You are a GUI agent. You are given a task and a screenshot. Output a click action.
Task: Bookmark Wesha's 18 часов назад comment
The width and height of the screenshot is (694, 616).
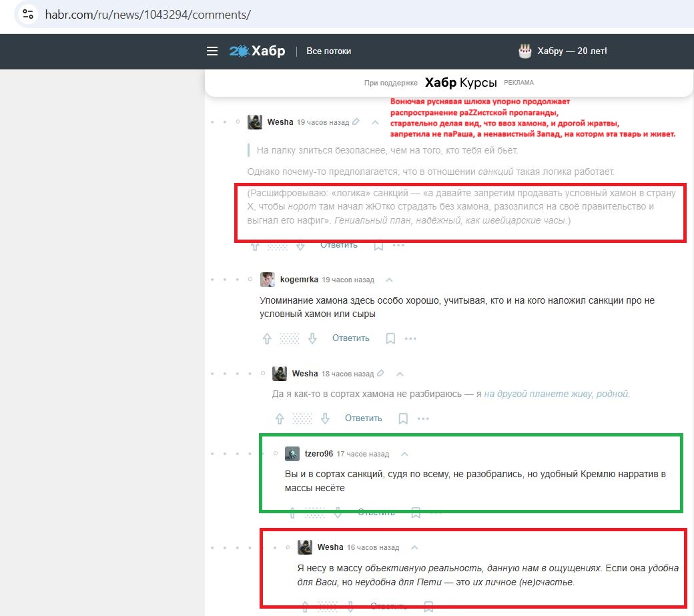pos(403,418)
